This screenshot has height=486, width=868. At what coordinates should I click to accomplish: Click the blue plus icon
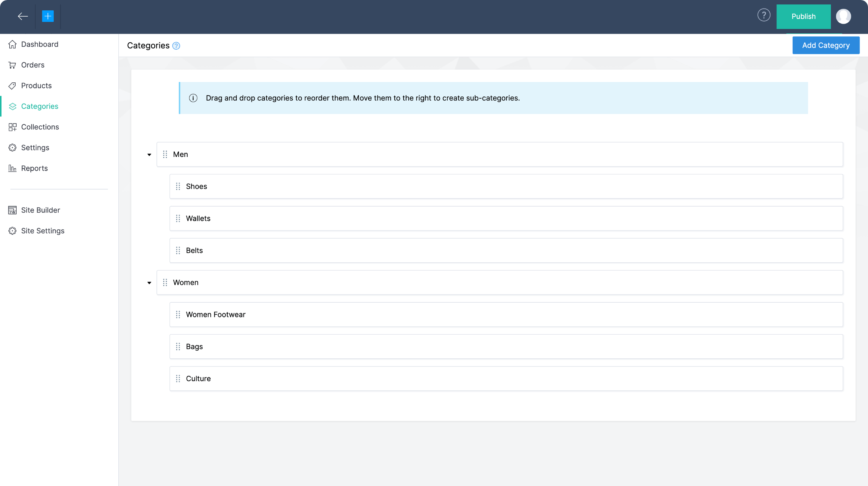pyautogui.click(x=48, y=16)
